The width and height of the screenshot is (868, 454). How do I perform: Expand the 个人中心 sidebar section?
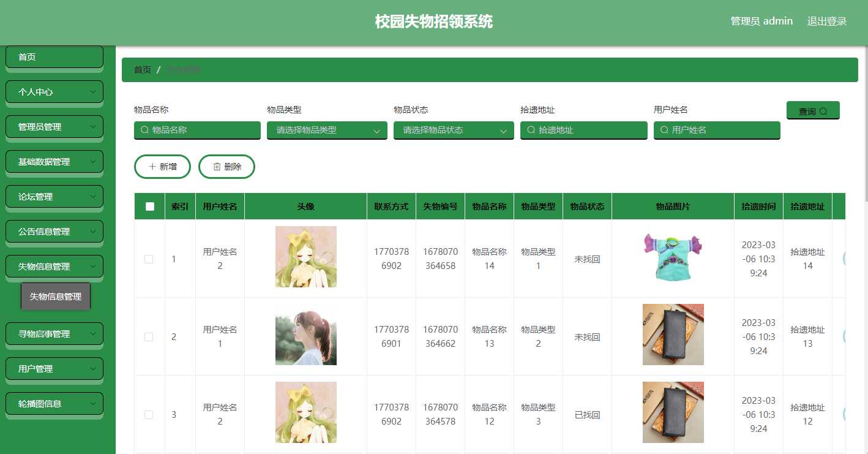tap(54, 91)
